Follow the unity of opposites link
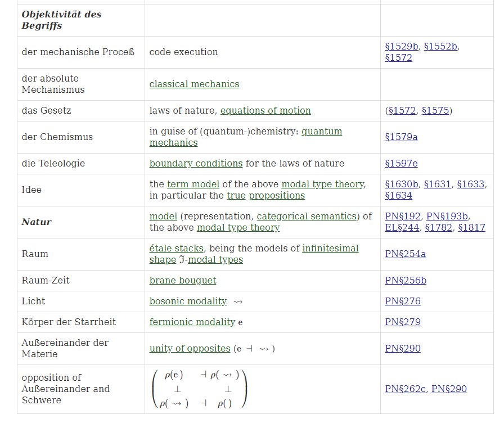 pos(190,349)
